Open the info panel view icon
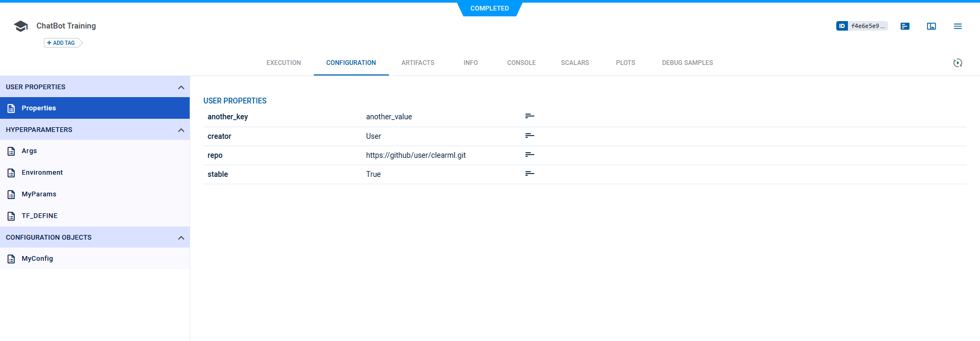The image size is (980, 341). coord(931,26)
